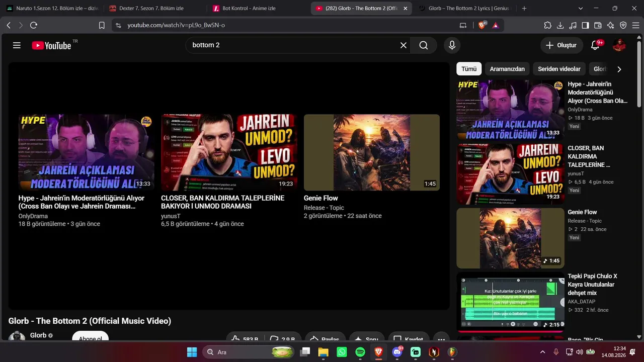Run search with the magnifier button
The image size is (644, 362).
[x=424, y=45]
